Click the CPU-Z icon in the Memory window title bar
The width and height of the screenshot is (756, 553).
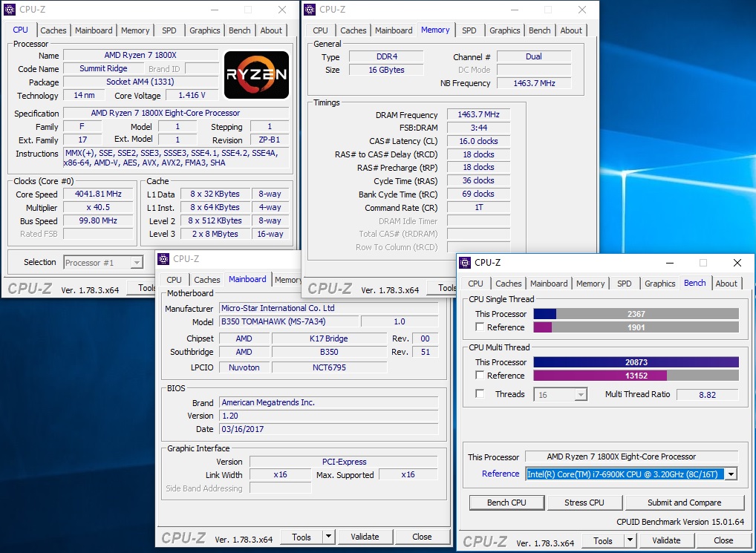tap(310, 9)
